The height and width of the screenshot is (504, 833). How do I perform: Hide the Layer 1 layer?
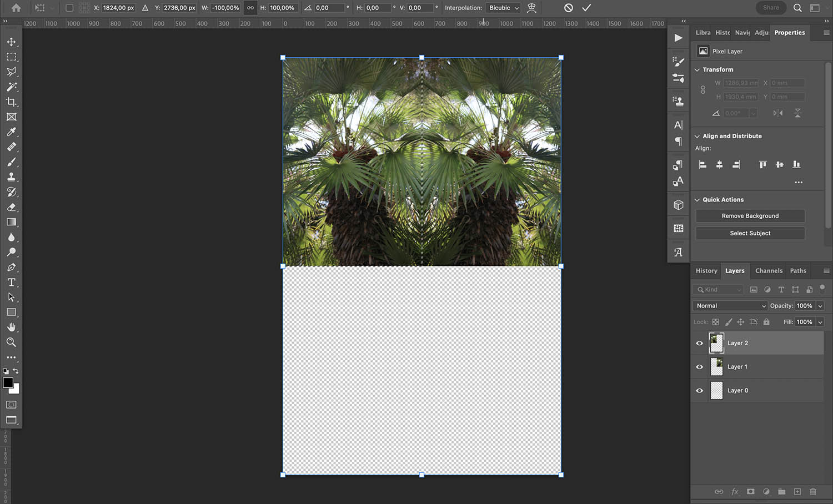(699, 366)
